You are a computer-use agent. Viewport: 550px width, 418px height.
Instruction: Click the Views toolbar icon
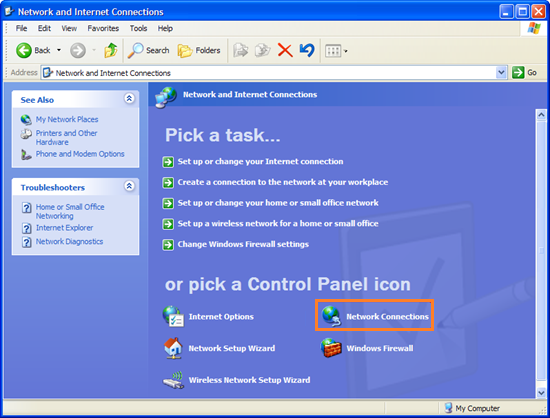tap(333, 51)
